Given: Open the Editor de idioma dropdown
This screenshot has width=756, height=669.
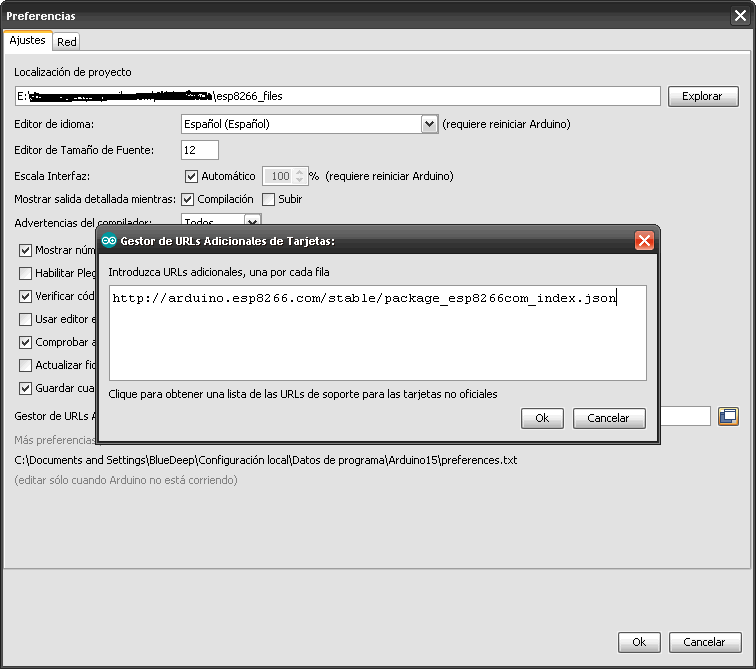Looking at the screenshot, I should 430,124.
